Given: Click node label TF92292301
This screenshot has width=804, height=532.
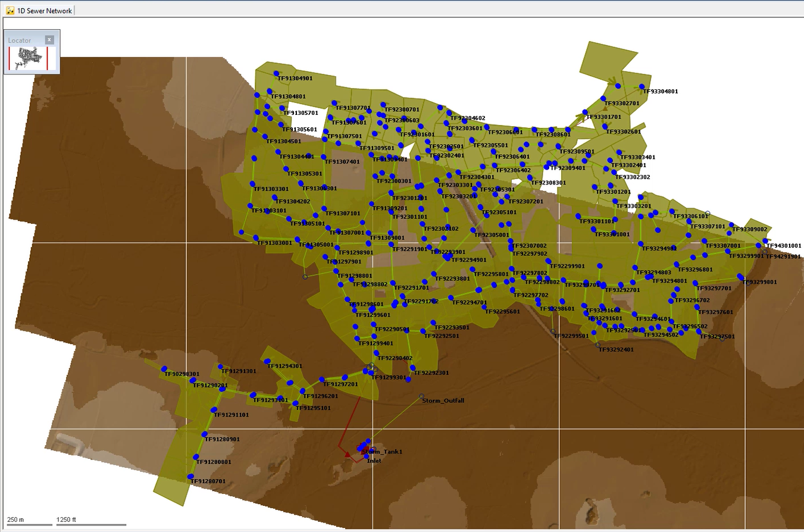Looking at the screenshot, I should [431, 373].
